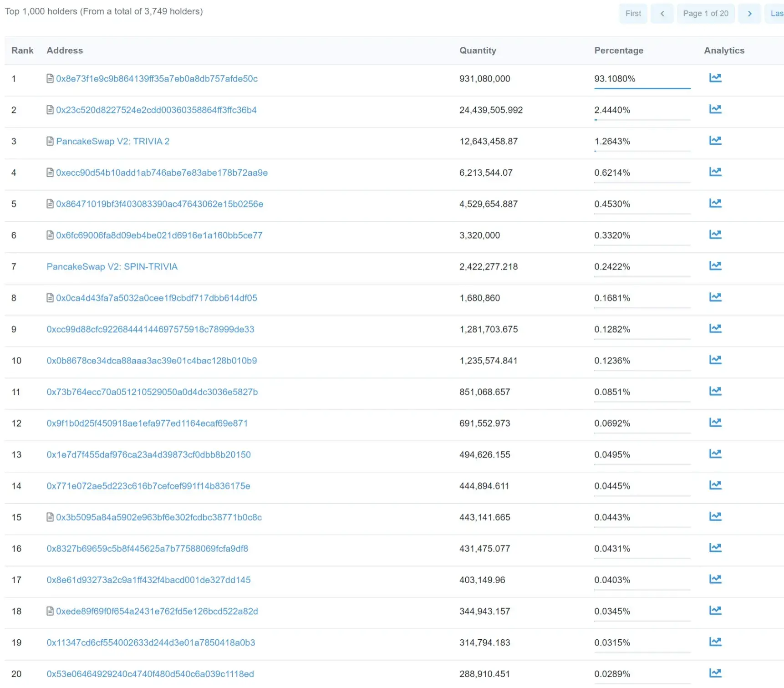Open analytics icon for the 0.0443% holder

pyautogui.click(x=715, y=517)
